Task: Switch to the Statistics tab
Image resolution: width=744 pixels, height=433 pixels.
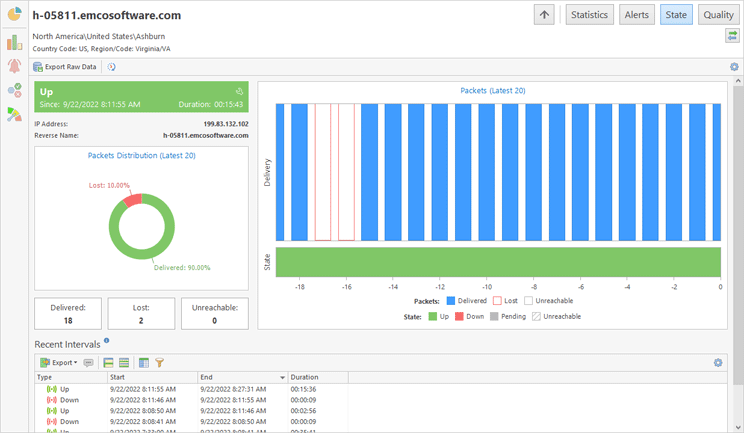Action: click(589, 15)
